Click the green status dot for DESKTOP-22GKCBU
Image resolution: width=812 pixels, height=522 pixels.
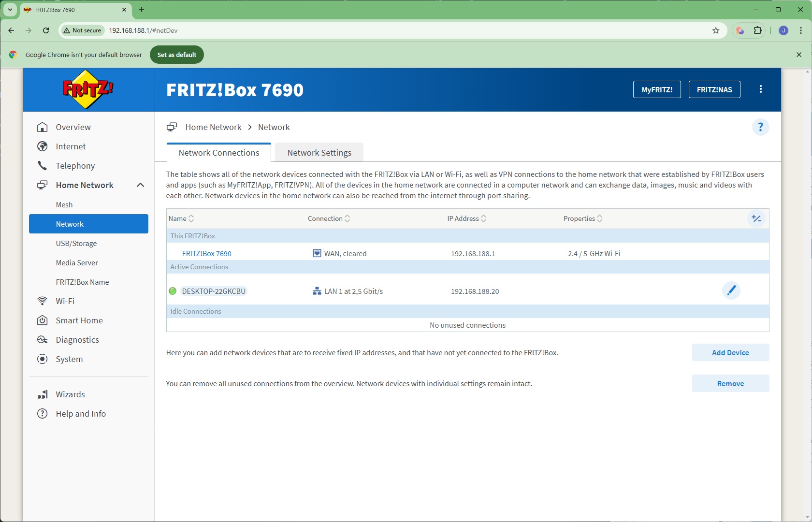pos(173,291)
